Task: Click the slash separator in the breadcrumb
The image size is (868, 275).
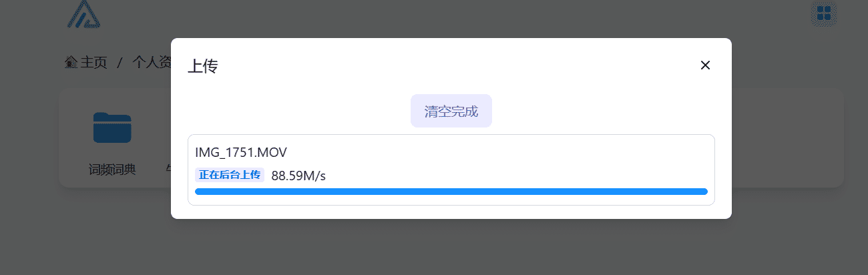Action: pos(120,63)
